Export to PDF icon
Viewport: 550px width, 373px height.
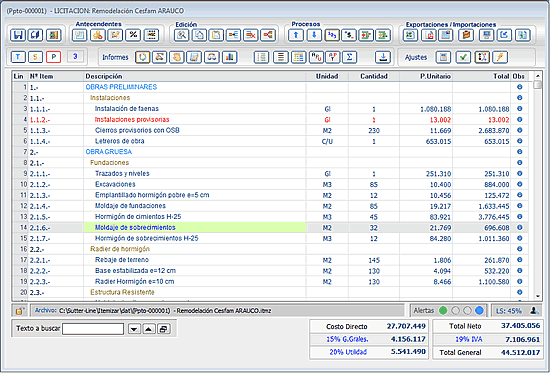[429, 35]
